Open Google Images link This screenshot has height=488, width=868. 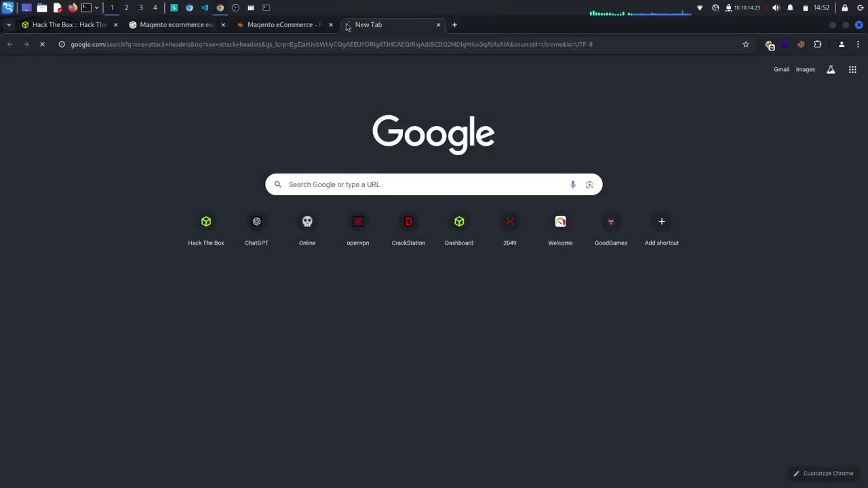[805, 70]
